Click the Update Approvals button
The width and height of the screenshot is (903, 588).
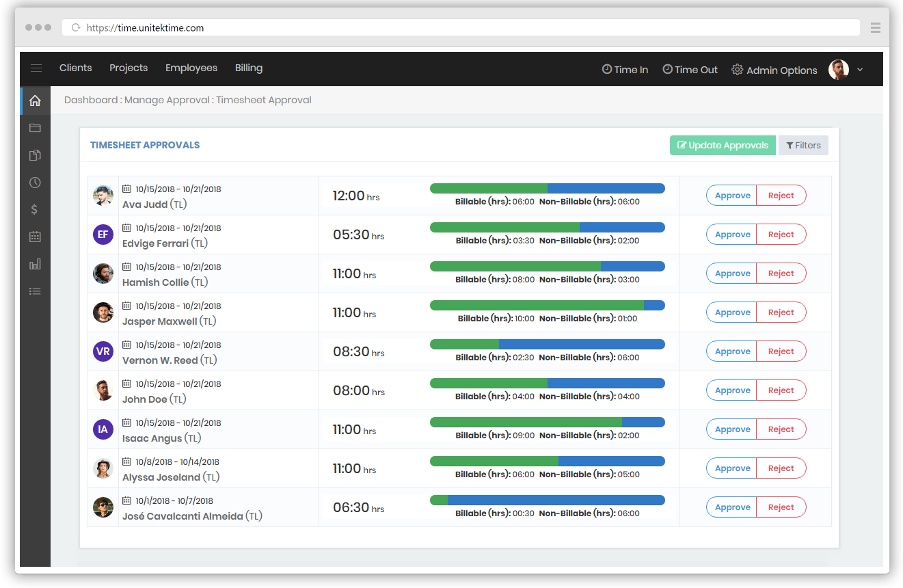pyautogui.click(x=722, y=146)
